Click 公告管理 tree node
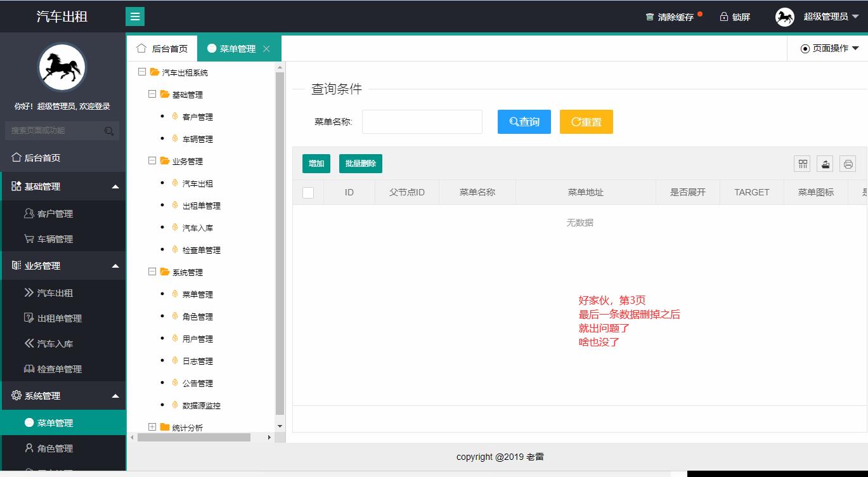 tap(197, 383)
